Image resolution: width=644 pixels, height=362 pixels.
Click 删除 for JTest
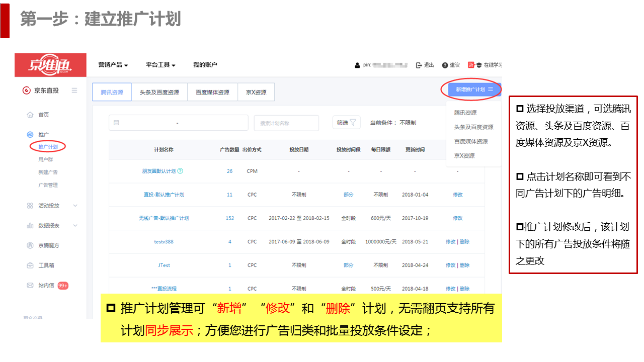464,265
